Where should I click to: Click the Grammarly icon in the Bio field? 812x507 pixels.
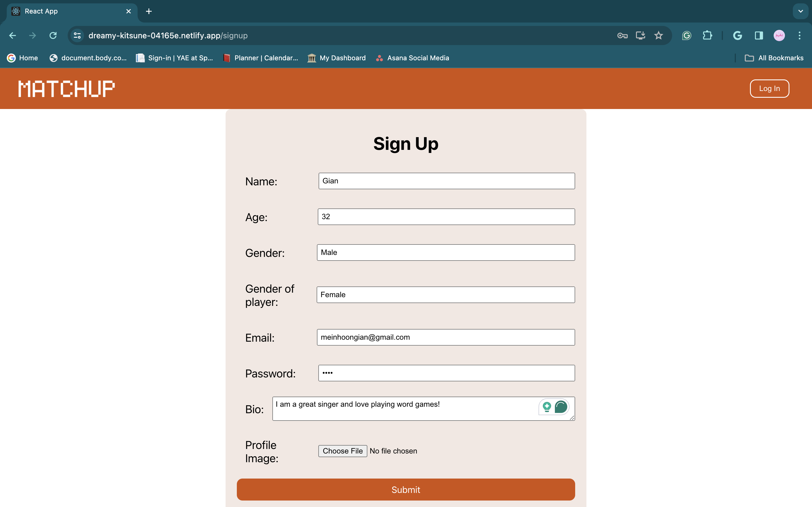561,407
